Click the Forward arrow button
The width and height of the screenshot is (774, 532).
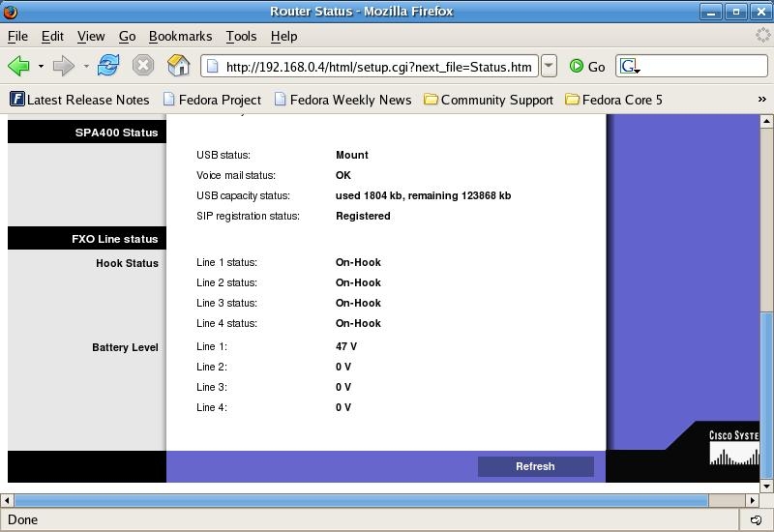tap(63, 66)
